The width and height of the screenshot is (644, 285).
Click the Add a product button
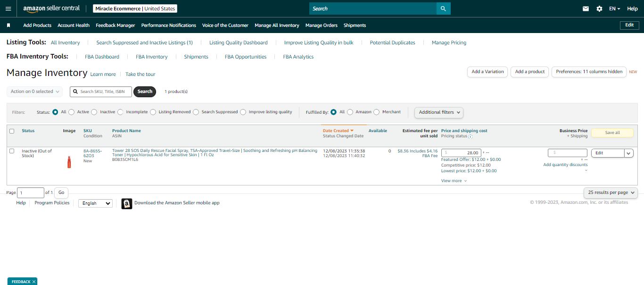point(530,72)
